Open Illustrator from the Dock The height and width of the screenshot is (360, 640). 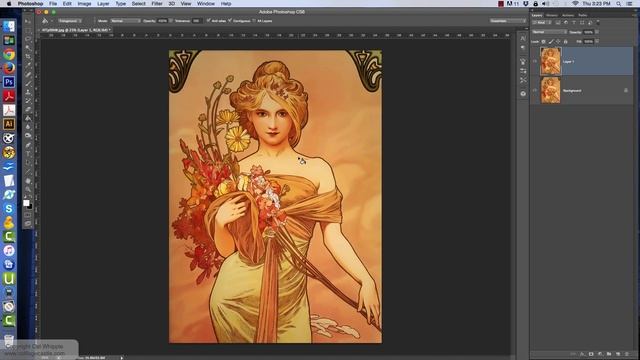(9, 124)
